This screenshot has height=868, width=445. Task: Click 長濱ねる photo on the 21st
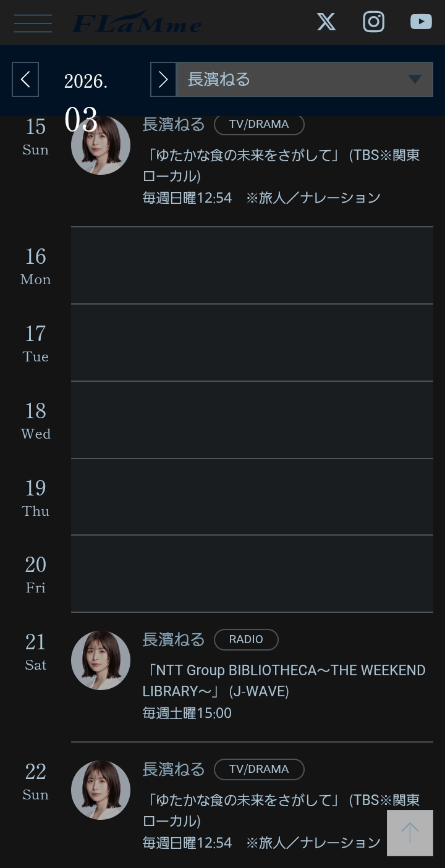101,660
